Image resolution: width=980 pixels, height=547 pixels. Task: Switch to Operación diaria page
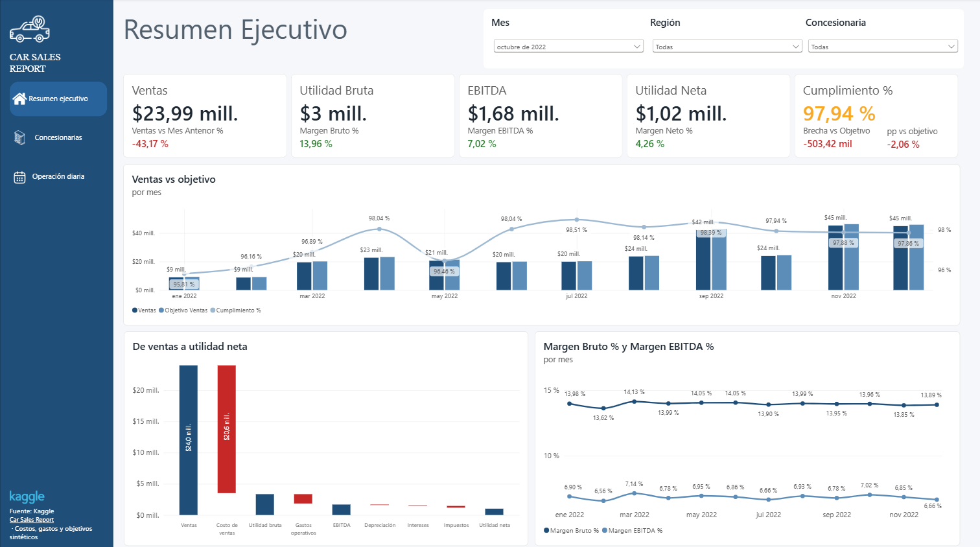58,176
